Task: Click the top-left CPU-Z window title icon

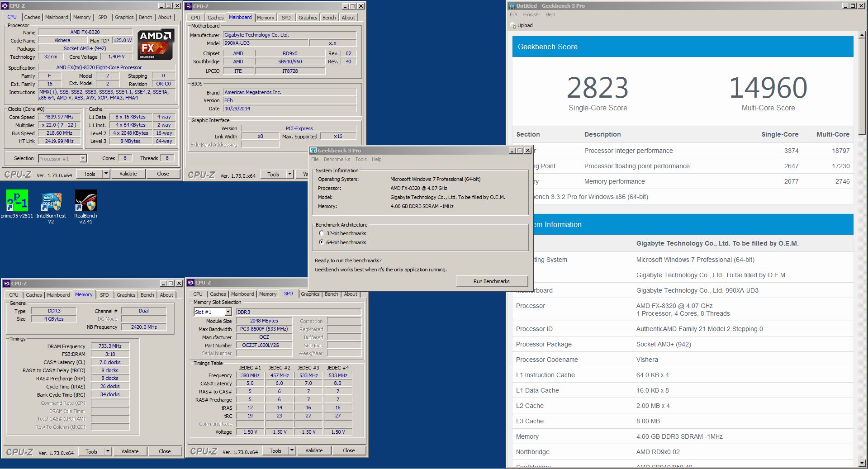Action: pyautogui.click(x=5, y=6)
